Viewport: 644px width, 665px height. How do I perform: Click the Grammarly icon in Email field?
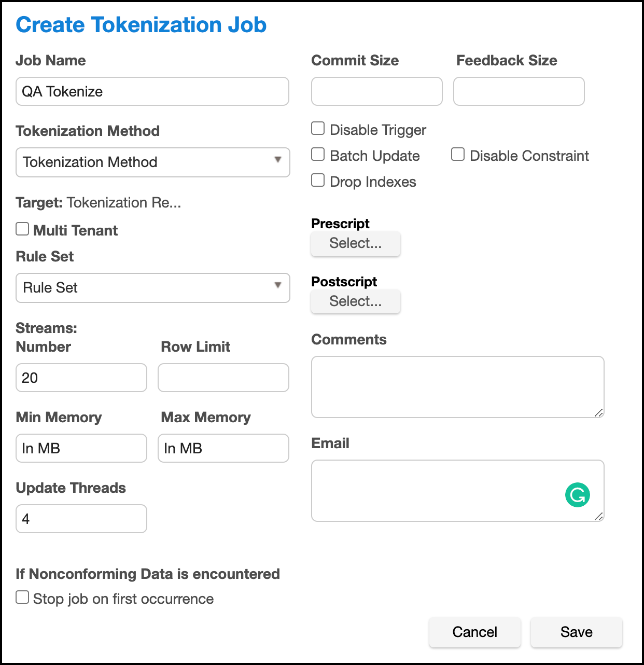click(577, 495)
